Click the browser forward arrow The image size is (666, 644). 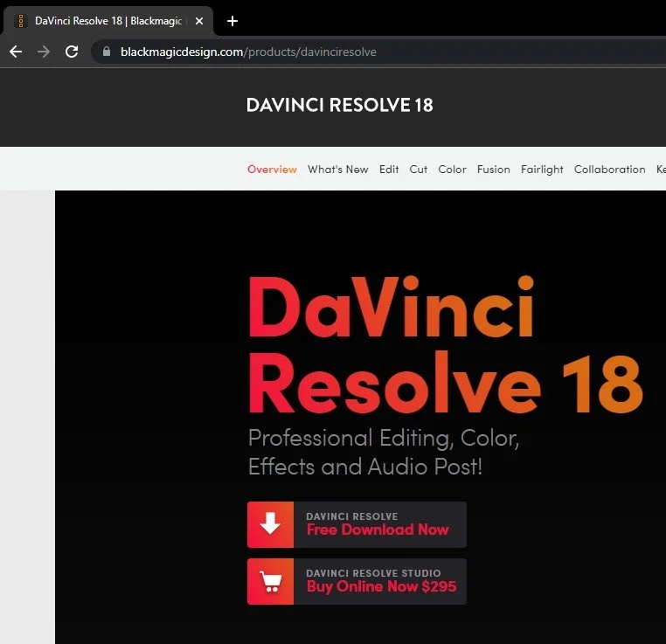[44, 52]
